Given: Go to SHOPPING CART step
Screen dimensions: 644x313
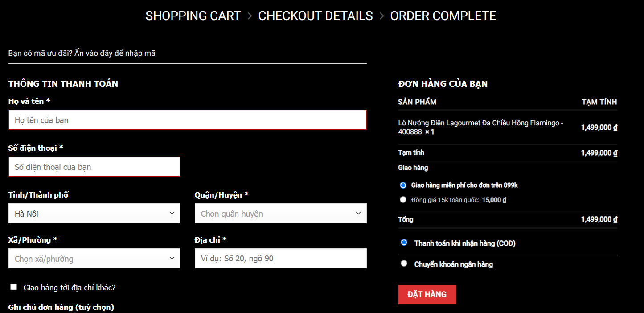Looking at the screenshot, I should [193, 16].
